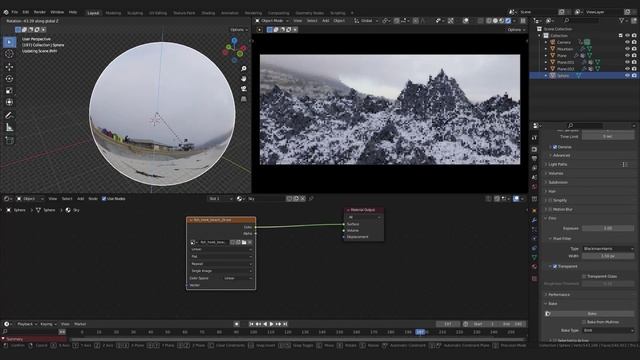
Task: Toggle camera view icon in left viewport
Action: [x=244, y=89]
